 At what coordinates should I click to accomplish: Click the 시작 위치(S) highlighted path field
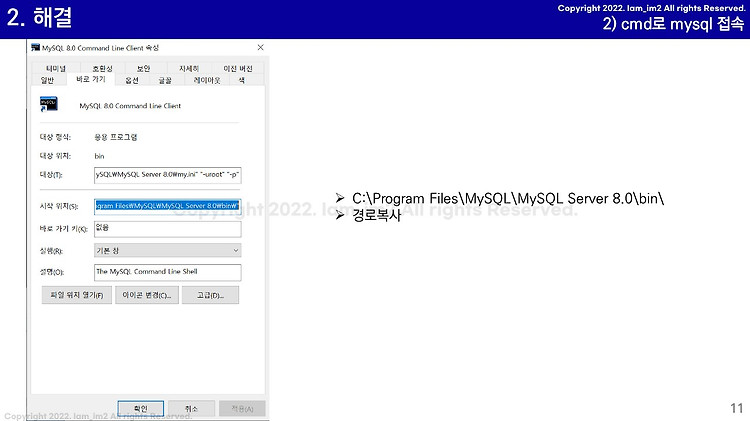click(x=167, y=206)
